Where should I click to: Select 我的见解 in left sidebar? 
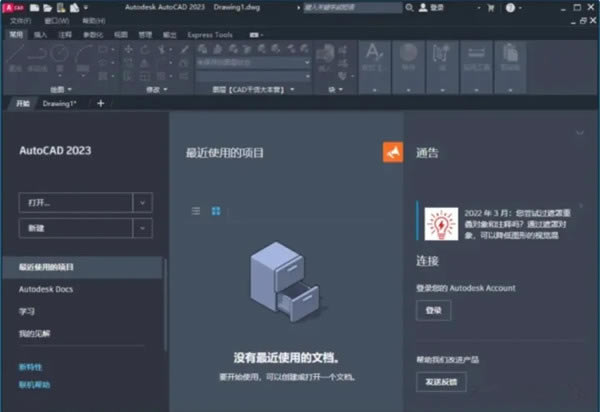tap(34, 334)
